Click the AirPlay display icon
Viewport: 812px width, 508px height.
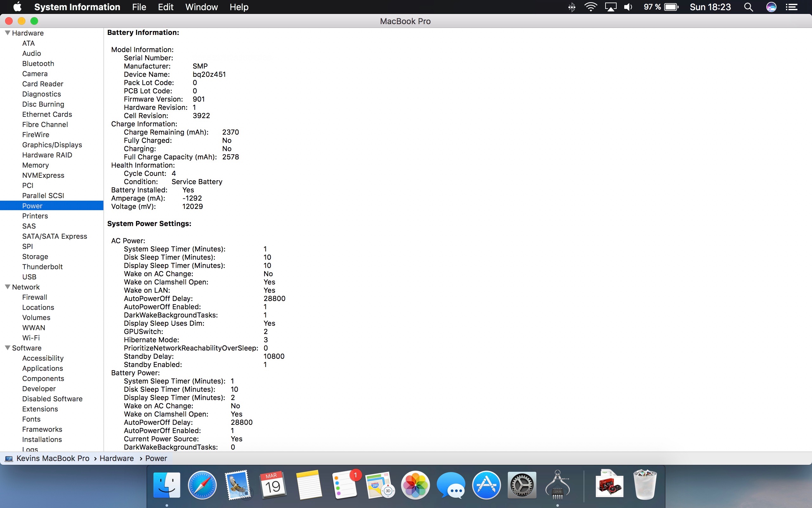pyautogui.click(x=610, y=7)
